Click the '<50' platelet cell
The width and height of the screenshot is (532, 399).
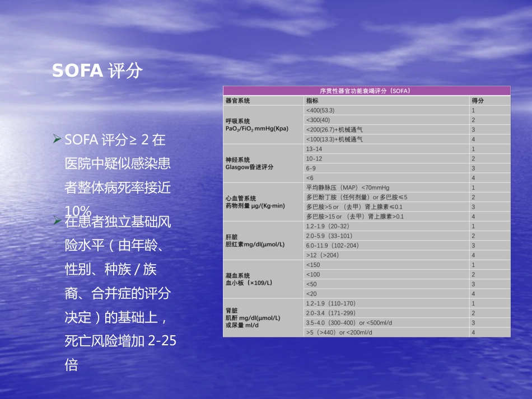pos(386,284)
